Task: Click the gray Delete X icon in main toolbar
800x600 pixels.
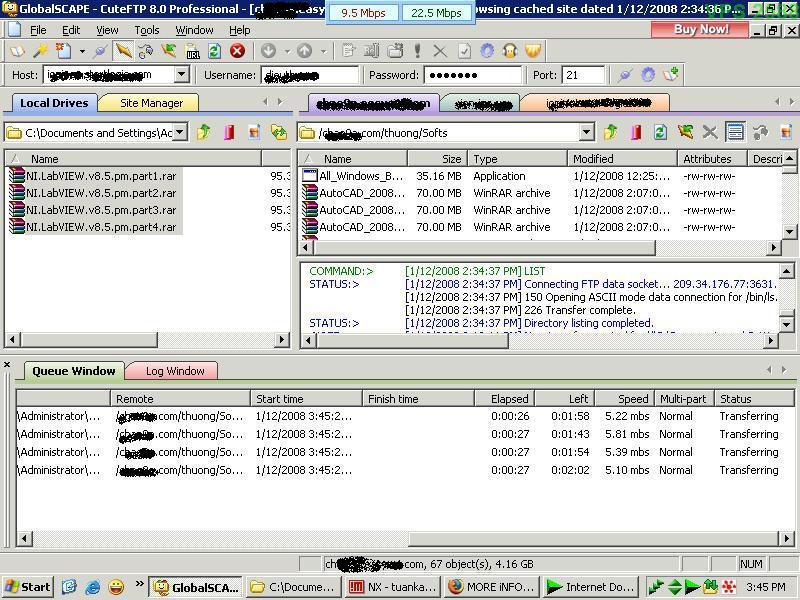Action: tap(440, 51)
